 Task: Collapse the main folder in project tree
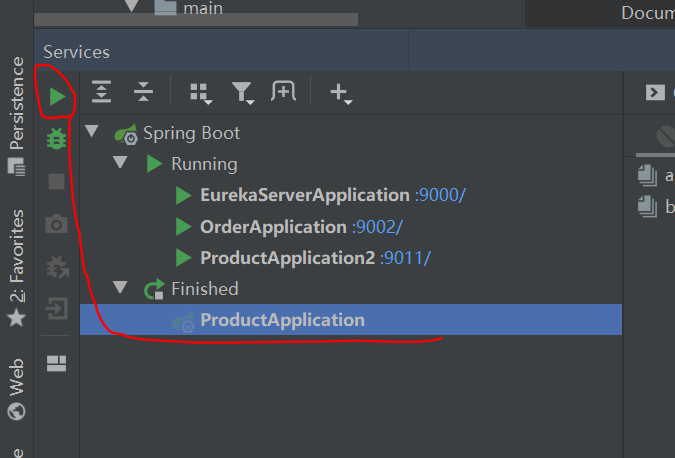[x=131, y=6]
